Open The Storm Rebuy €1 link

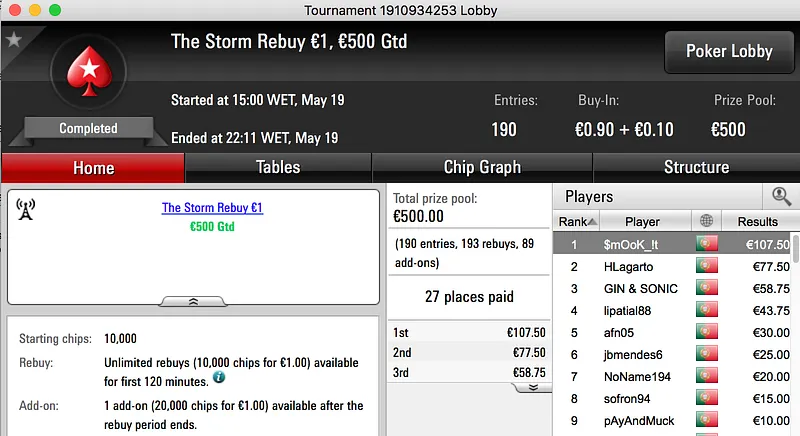pos(212,208)
